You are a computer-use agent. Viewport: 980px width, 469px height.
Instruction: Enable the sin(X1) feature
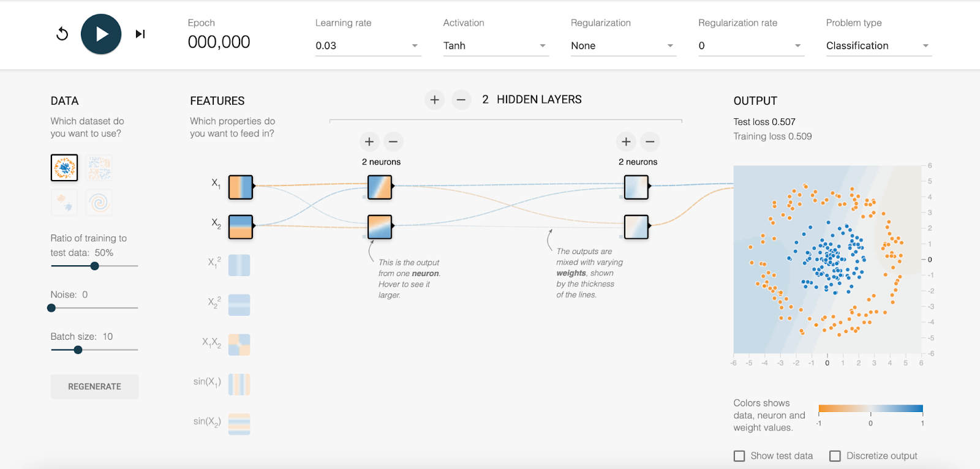click(239, 385)
